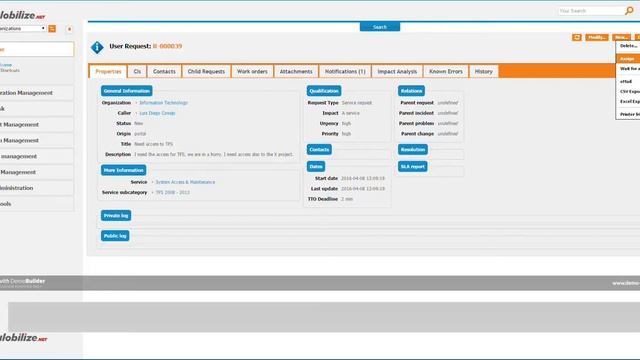
Task: Click the Parent change 'undefined' value
Action: (x=448, y=134)
